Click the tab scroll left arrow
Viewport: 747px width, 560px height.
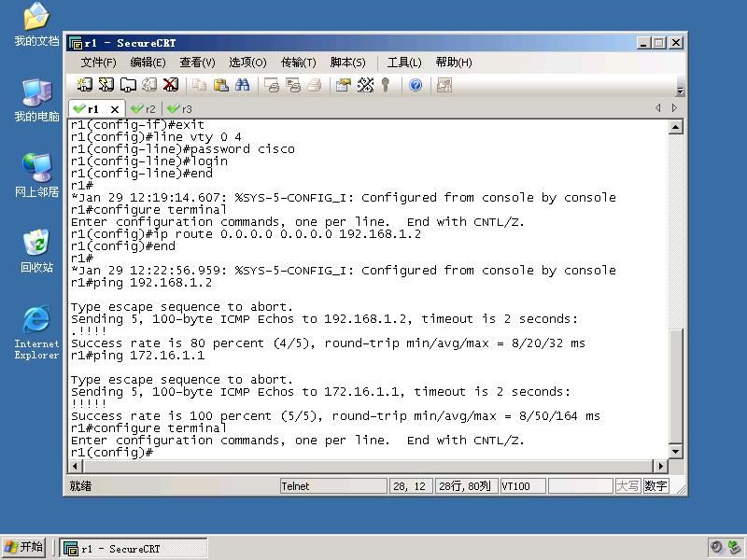pos(658,108)
